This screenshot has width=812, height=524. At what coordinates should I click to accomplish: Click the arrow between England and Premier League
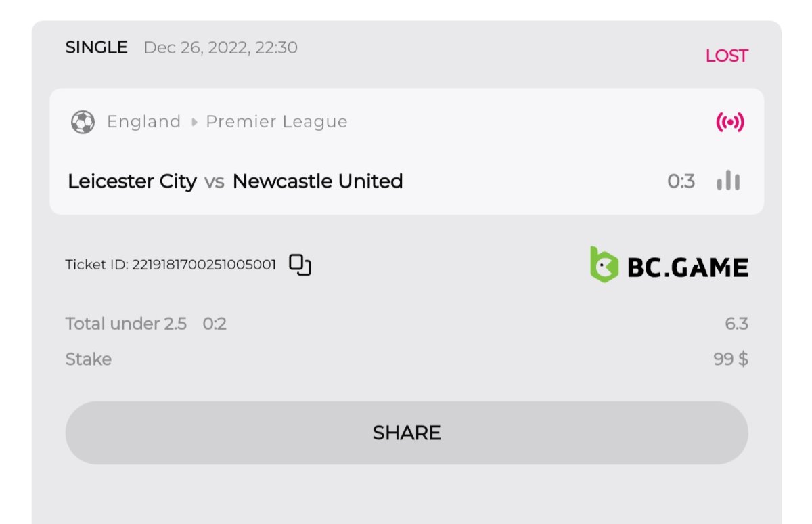point(194,123)
